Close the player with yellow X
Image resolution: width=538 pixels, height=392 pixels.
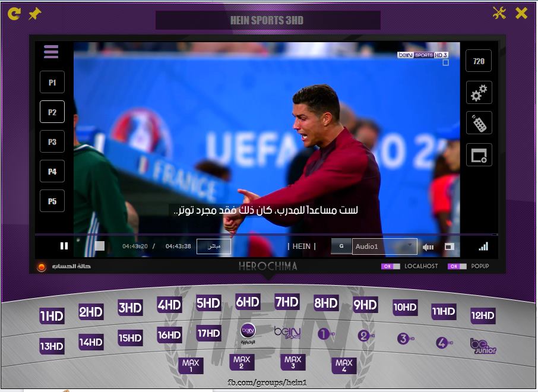point(521,14)
